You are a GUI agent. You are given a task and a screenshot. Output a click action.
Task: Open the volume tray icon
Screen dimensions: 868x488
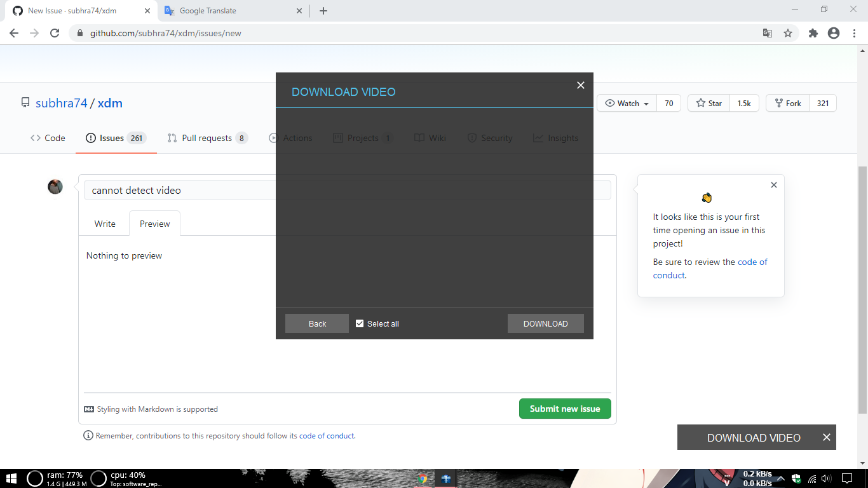(826, 478)
